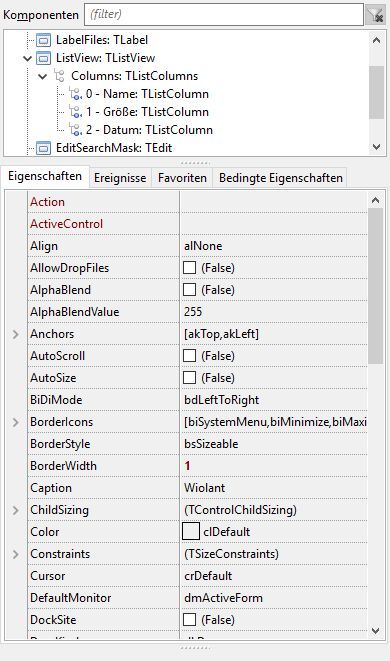Select 0 - Name: TListColumn item

click(147, 94)
